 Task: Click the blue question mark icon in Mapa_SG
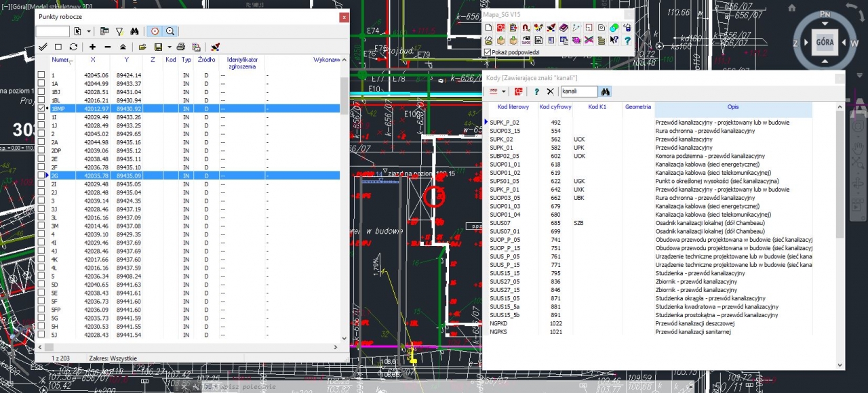click(627, 40)
